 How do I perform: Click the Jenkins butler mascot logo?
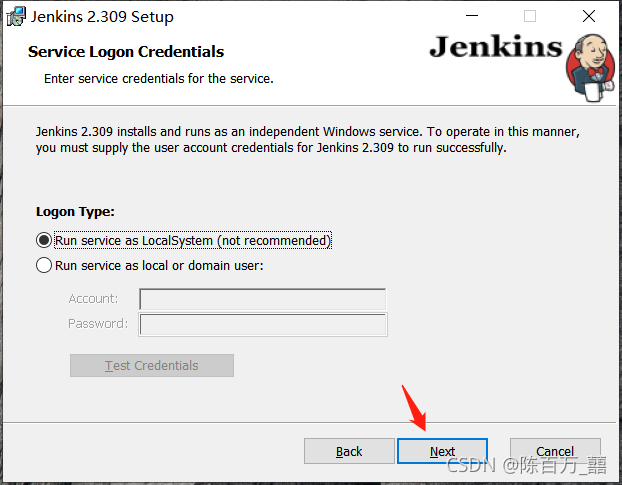591,67
